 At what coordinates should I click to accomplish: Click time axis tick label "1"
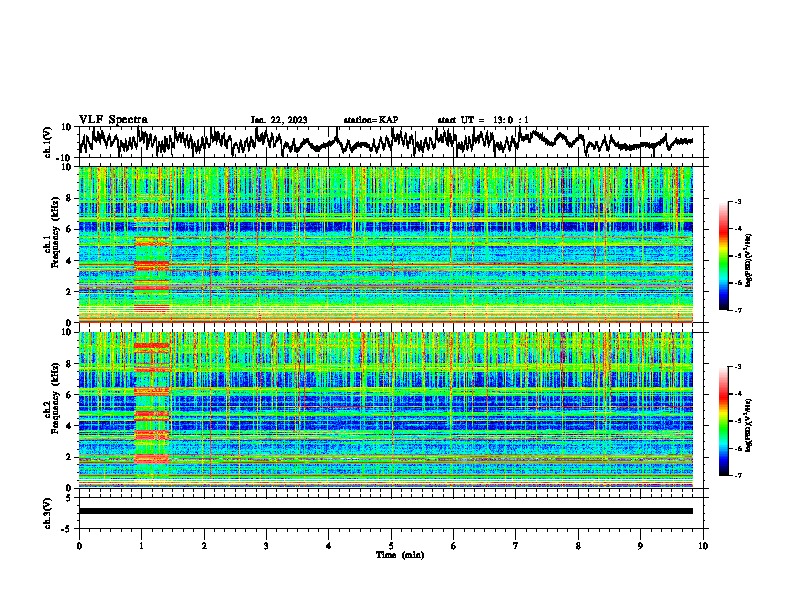141,546
